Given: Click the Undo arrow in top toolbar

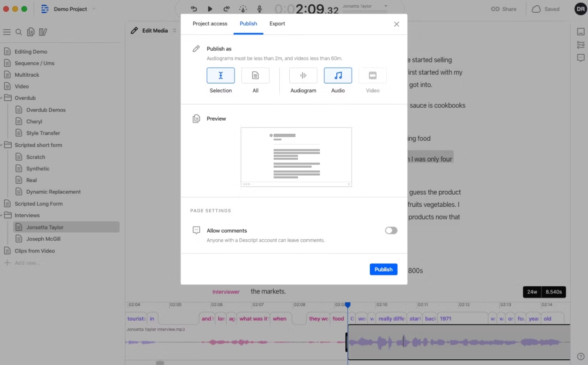Looking at the screenshot, I should point(194,9).
